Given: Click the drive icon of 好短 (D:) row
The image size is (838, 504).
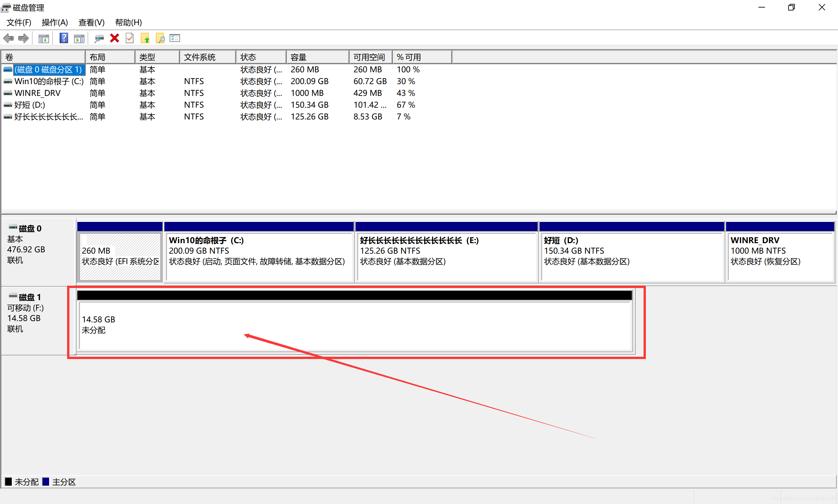Looking at the screenshot, I should (8, 105).
